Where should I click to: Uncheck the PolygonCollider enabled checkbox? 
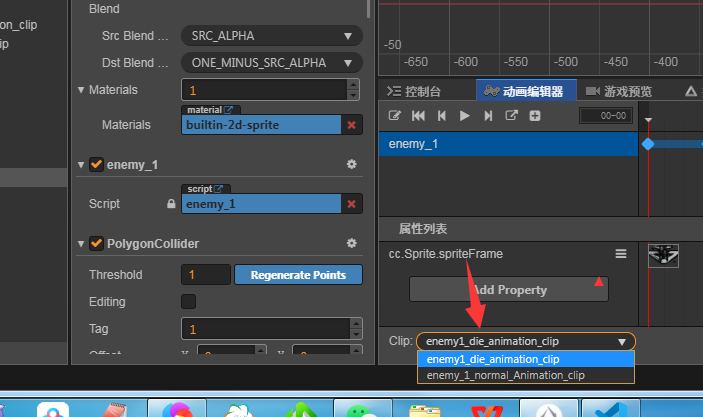point(97,243)
